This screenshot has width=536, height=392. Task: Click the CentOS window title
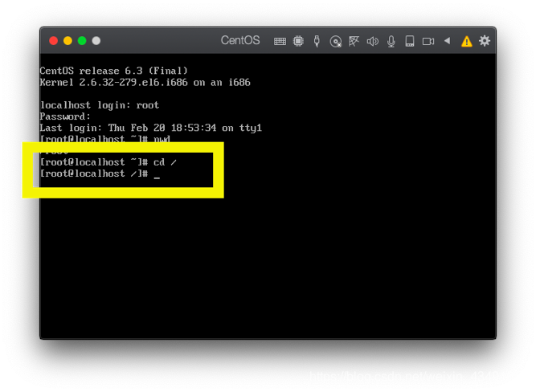(x=240, y=40)
